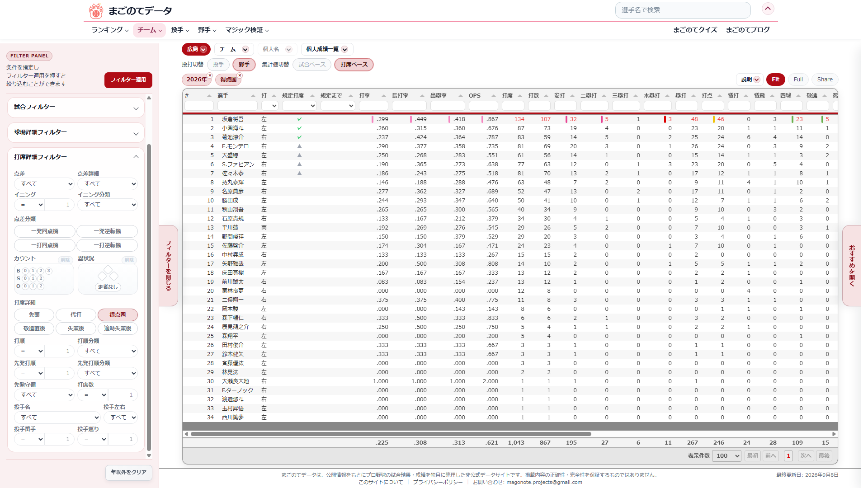This screenshot has height=488, width=868.
Task: Sort by the 本塁打 column arrows
Action: click(667, 96)
